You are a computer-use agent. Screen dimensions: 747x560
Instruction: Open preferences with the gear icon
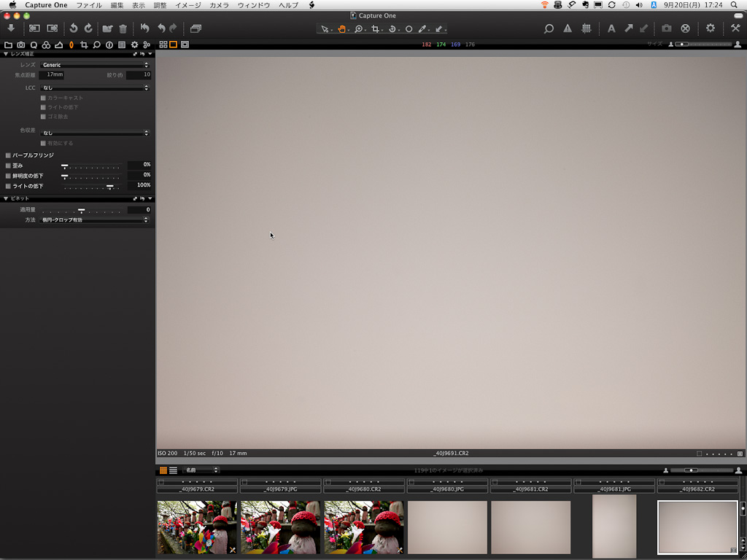710,28
